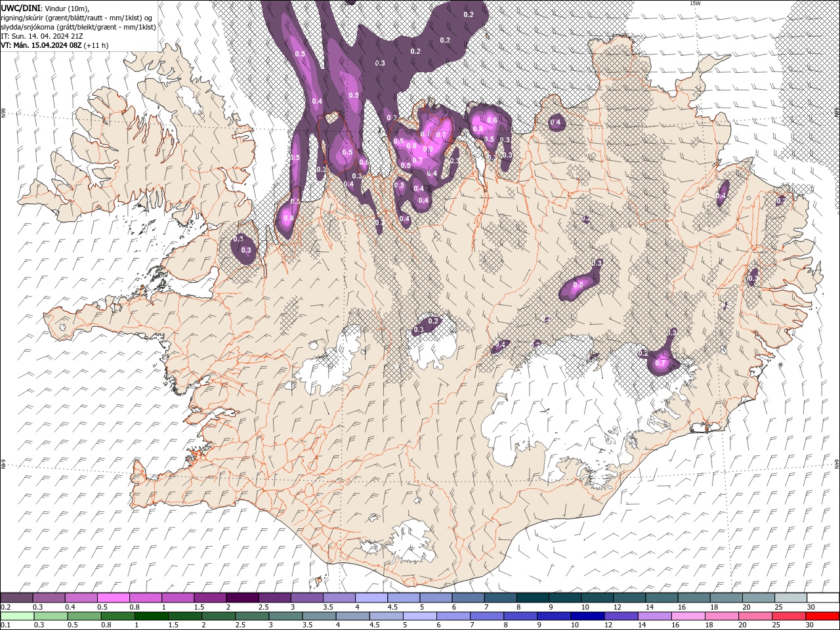Pick the upper scale swatch starting at 1.5
Image resolution: width=840 pixels, height=630 pixels.
(210, 598)
